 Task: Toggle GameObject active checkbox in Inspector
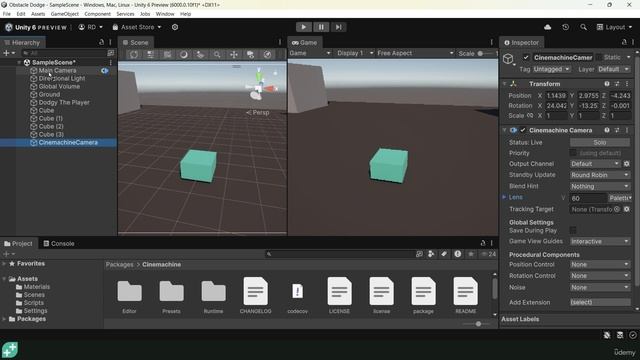tap(526, 58)
